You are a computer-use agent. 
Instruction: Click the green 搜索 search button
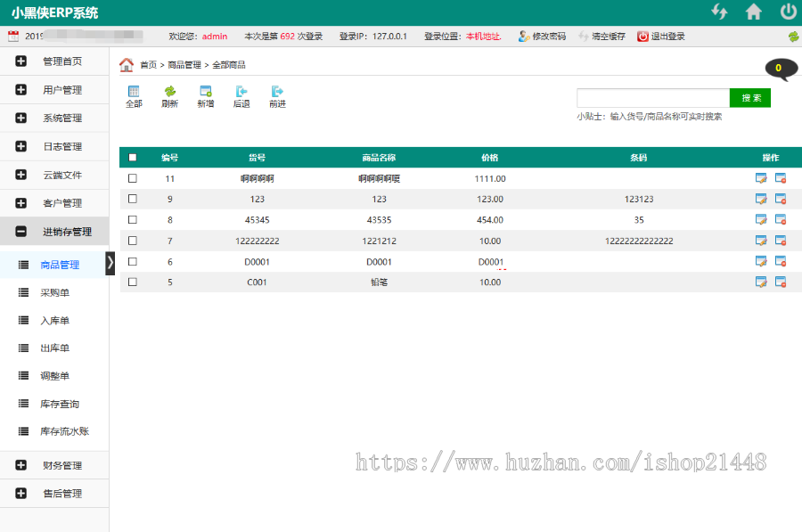749,98
